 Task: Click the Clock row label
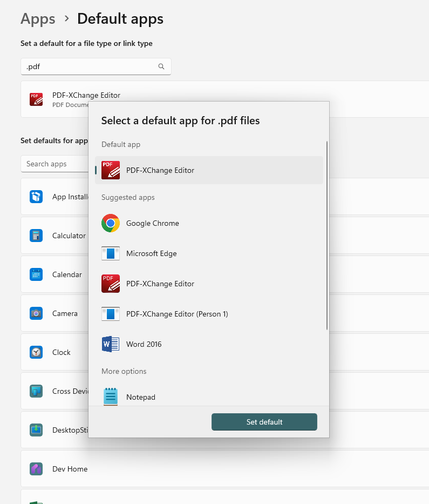pyautogui.click(x=62, y=352)
